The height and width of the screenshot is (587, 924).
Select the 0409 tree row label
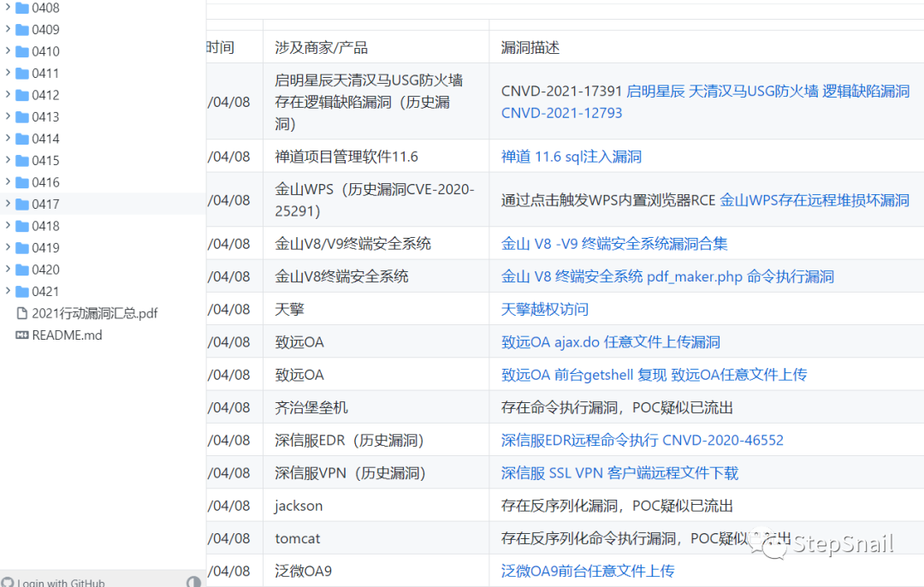[45, 29]
